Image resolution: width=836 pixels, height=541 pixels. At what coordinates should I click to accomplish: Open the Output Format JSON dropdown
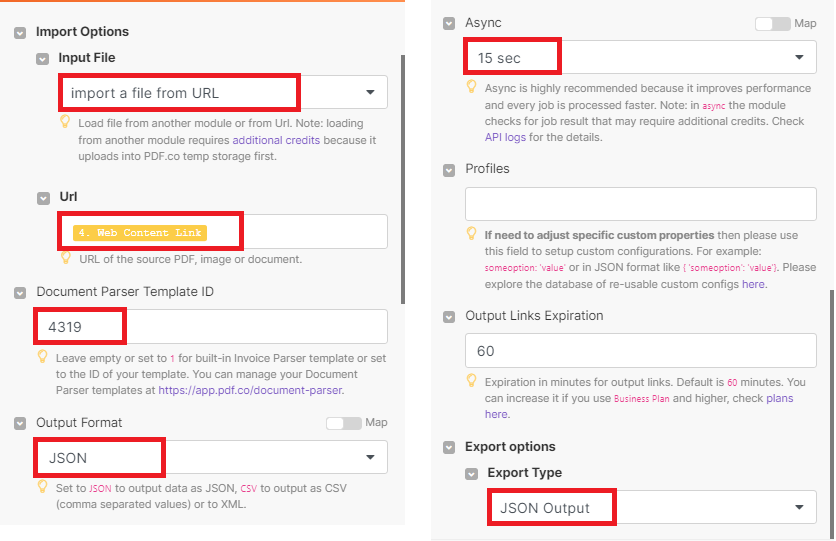(x=212, y=457)
